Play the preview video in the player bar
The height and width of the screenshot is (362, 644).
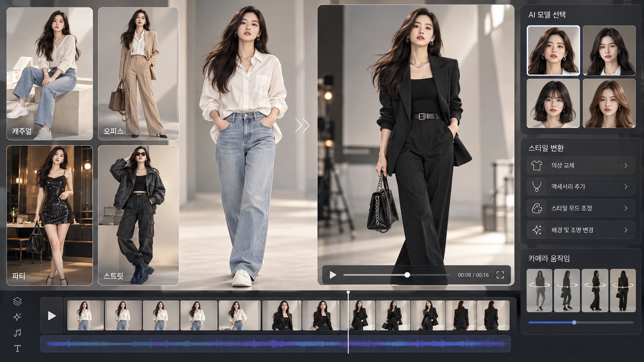pyautogui.click(x=333, y=275)
